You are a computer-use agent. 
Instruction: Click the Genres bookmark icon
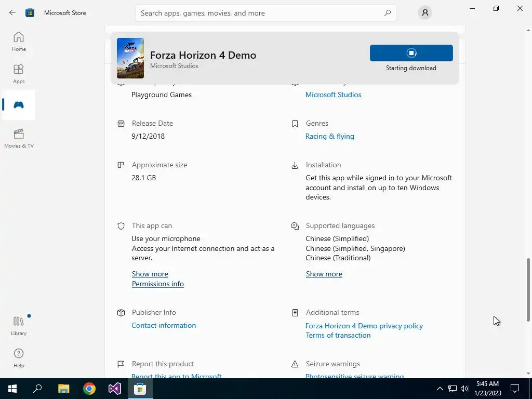pos(295,124)
